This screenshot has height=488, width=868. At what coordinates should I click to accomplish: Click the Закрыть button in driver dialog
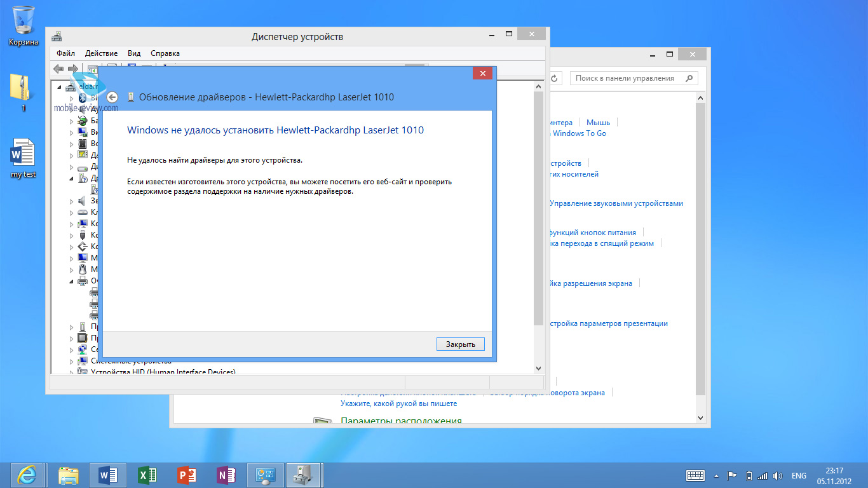coord(461,344)
